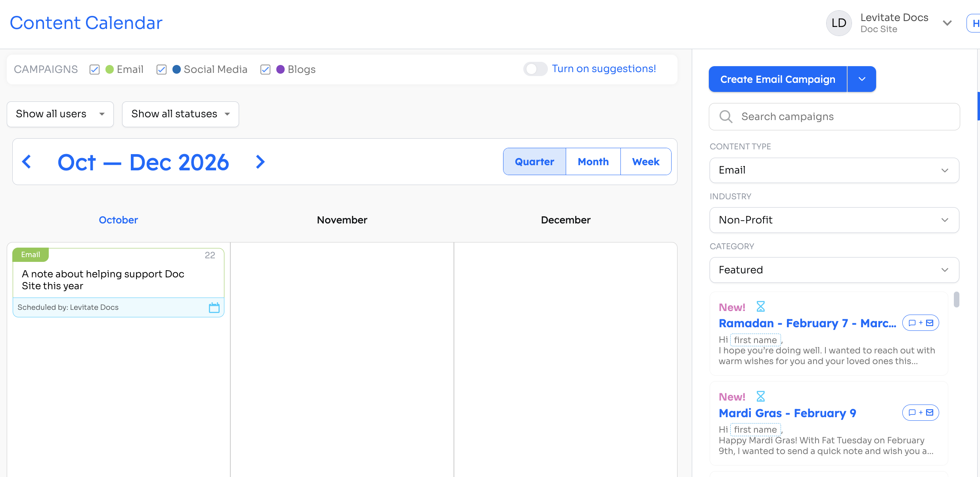Select the October month header
The height and width of the screenshot is (477, 980).
(118, 220)
